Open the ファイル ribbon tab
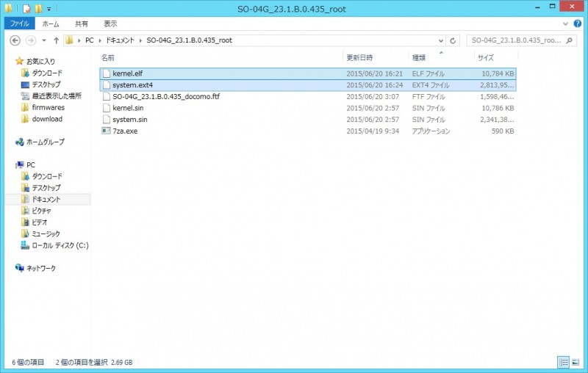 tap(20, 23)
